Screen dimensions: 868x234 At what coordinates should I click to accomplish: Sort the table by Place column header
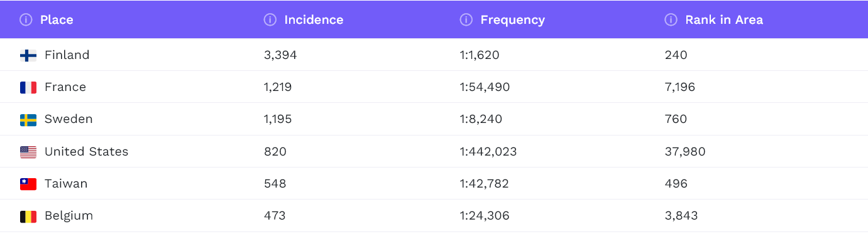point(57,19)
